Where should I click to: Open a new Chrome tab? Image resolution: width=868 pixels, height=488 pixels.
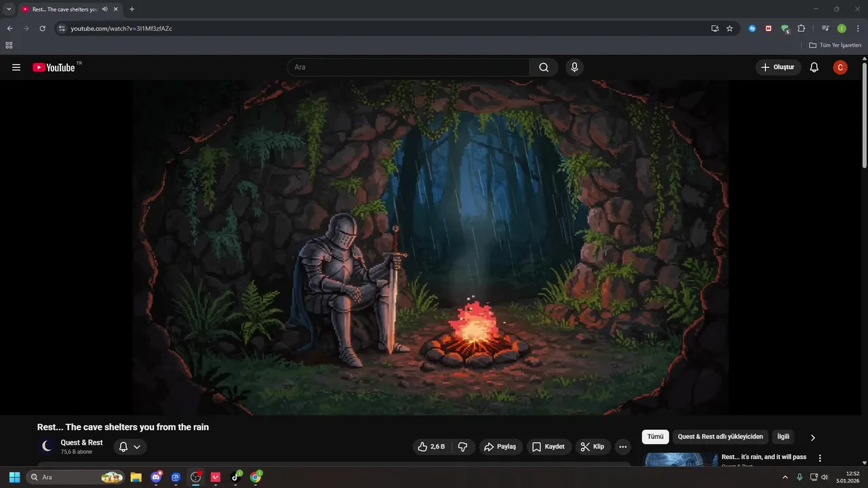point(132,9)
